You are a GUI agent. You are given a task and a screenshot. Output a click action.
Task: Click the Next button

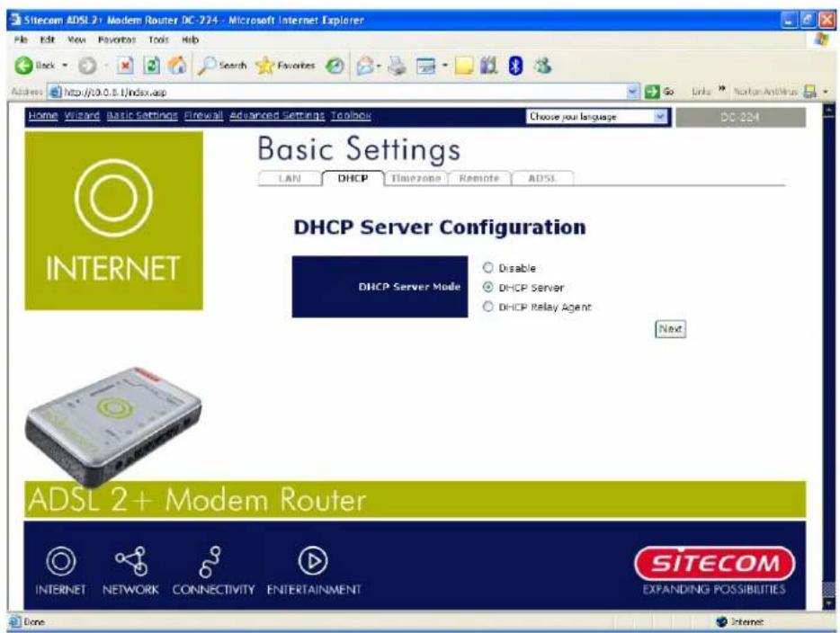pyautogui.click(x=670, y=329)
